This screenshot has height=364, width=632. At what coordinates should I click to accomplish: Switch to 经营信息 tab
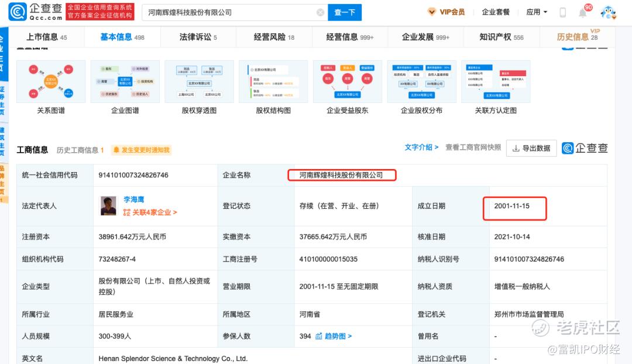point(349,37)
